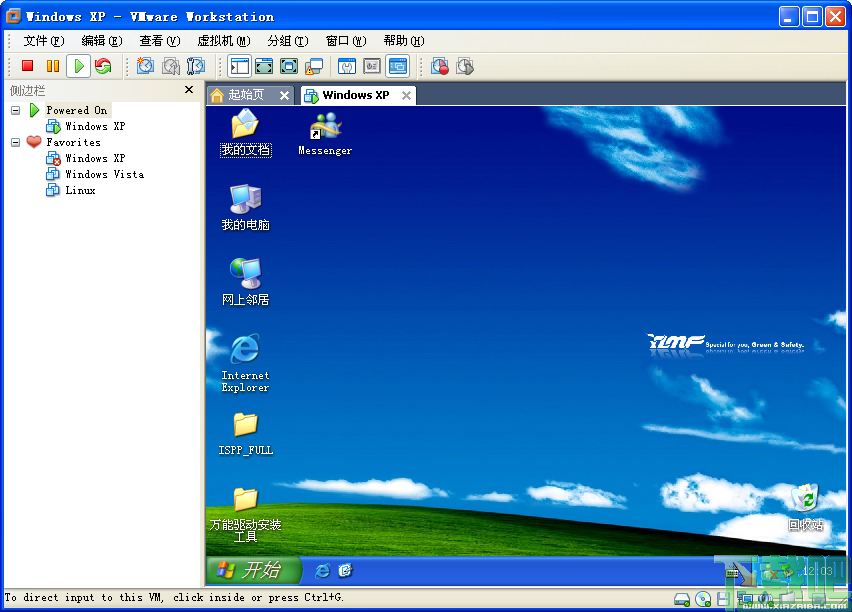Open the 窗口(W) menu
Image resolution: width=852 pixels, height=612 pixels.
346,41
